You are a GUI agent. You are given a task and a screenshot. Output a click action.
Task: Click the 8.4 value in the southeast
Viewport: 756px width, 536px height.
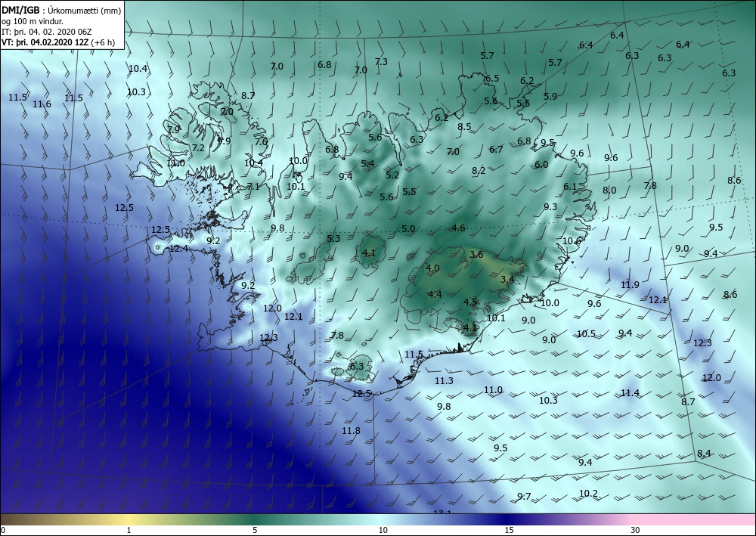click(704, 453)
